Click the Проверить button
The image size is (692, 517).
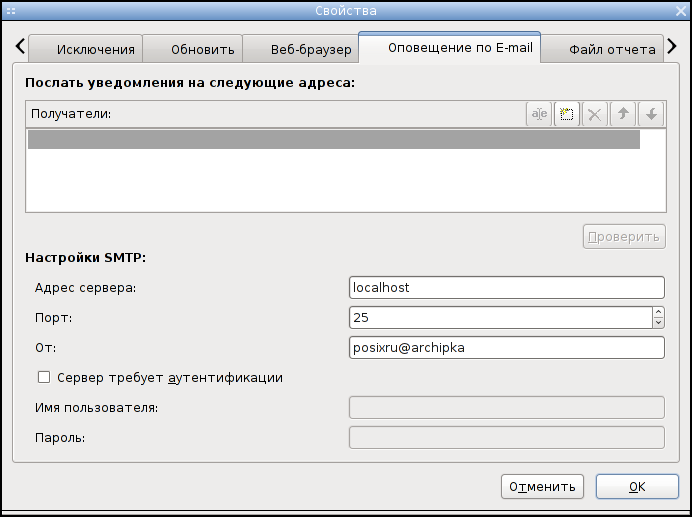(624, 237)
